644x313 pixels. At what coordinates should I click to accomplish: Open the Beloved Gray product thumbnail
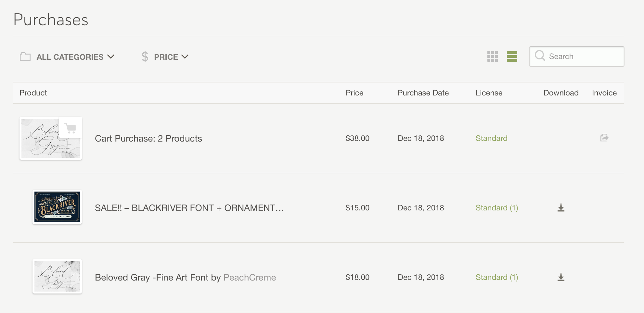click(x=57, y=276)
